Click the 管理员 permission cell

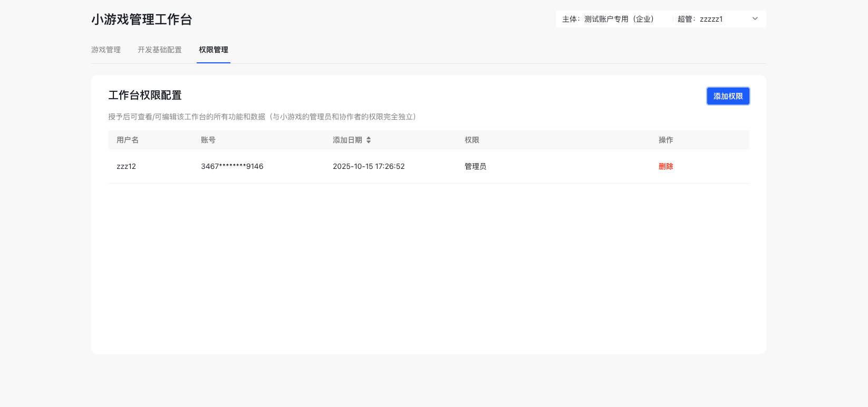(475, 166)
